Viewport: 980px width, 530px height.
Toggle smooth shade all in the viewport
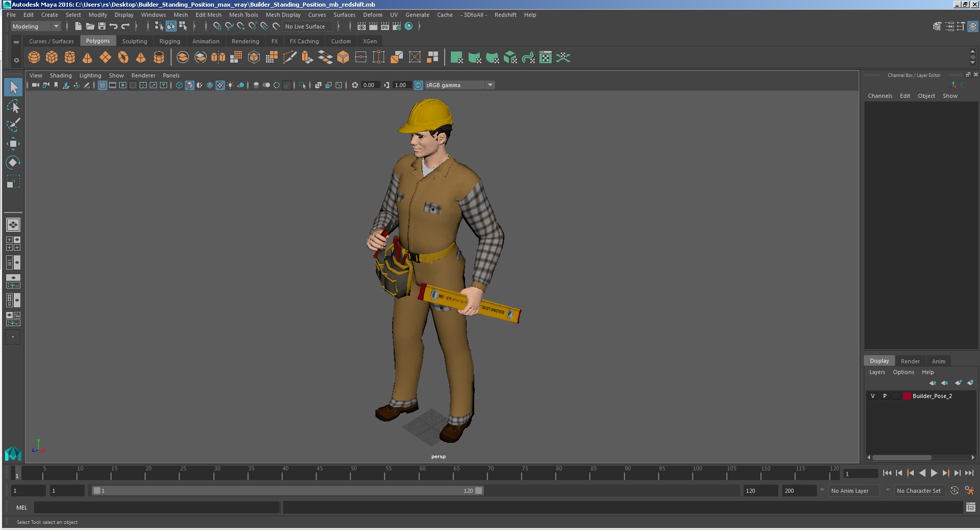(189, 85)
